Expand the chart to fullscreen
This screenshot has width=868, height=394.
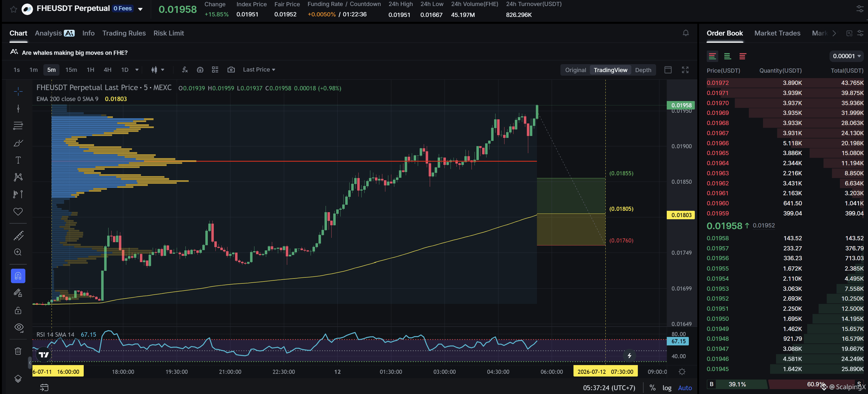click(x=685, y=70)
